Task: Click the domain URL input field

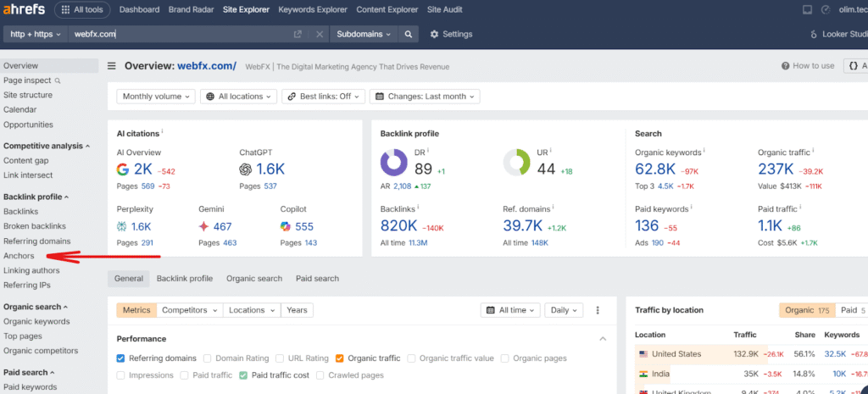Action: coord(178,34)
